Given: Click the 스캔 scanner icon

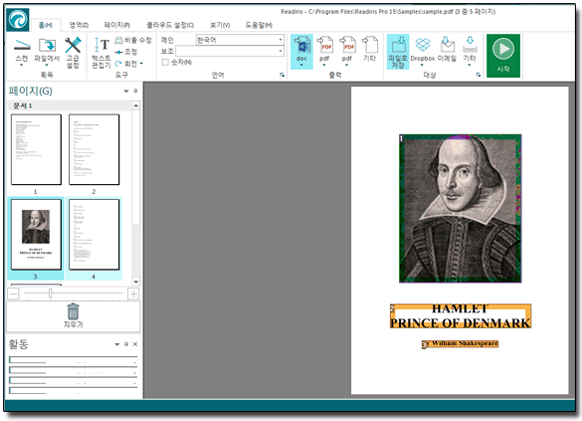Looking at the screenshot, I should [x=22, y=46].
